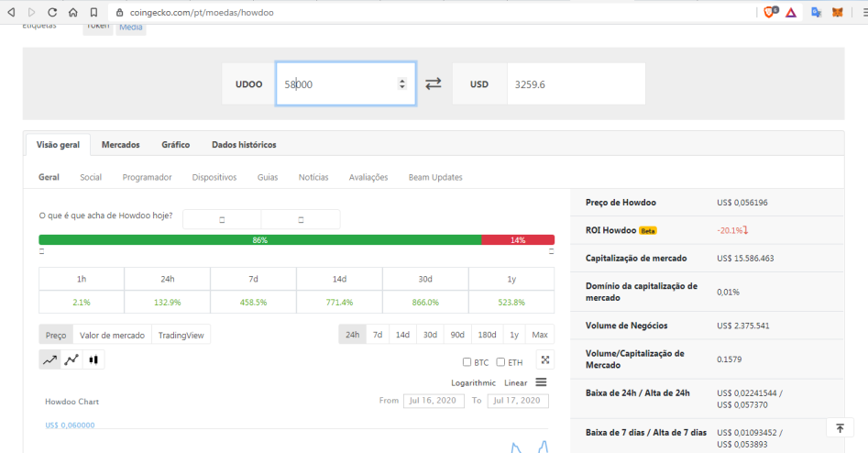Image resolution: width=868 pixels, height=453 pixels.
Task: Switch to the Mercados tab
Action: coord(121,145)
